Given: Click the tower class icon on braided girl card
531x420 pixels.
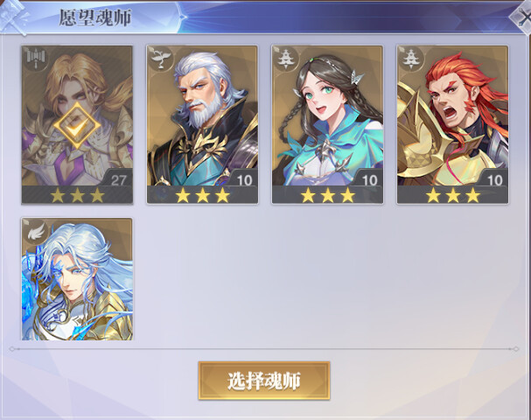Looking at the screenshot, I should point(286,58).
